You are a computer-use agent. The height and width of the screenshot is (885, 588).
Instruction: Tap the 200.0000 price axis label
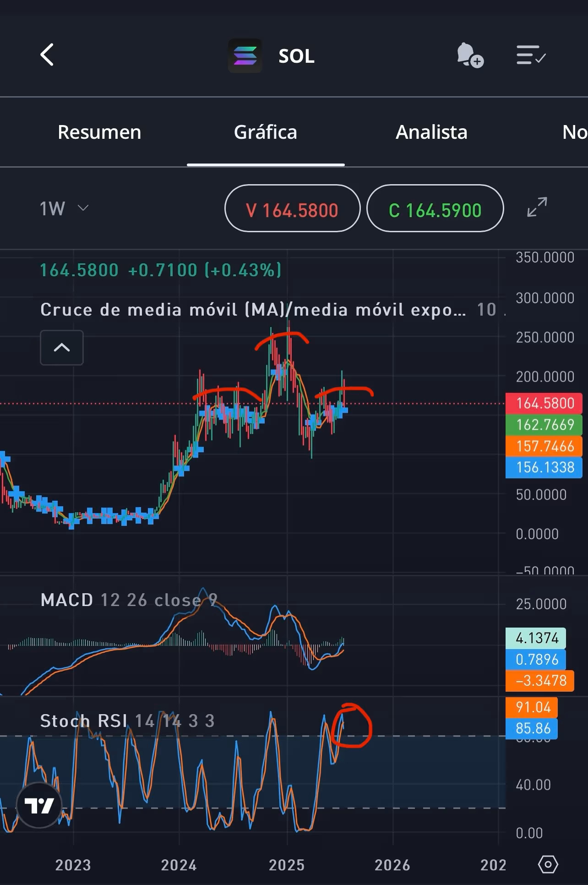point(545,377)
